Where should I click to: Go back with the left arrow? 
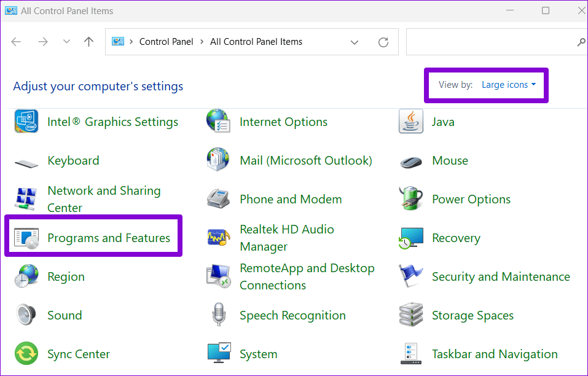16,42
